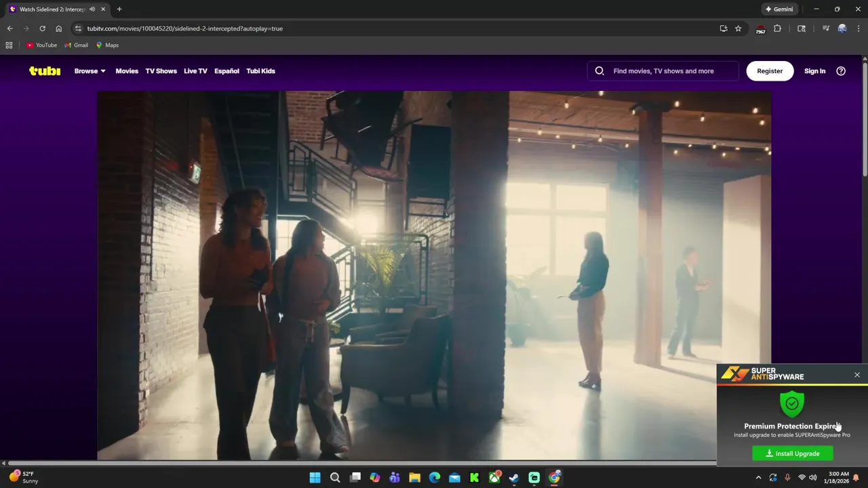Viewport: 868px width, 488px height.
Task: Open the browser home page button
Action: [x=59, y=28]
